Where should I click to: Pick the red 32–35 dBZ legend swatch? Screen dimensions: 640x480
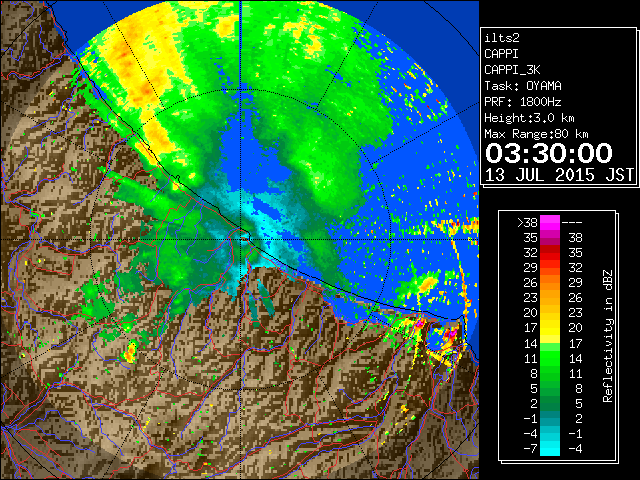click(550, 253)
